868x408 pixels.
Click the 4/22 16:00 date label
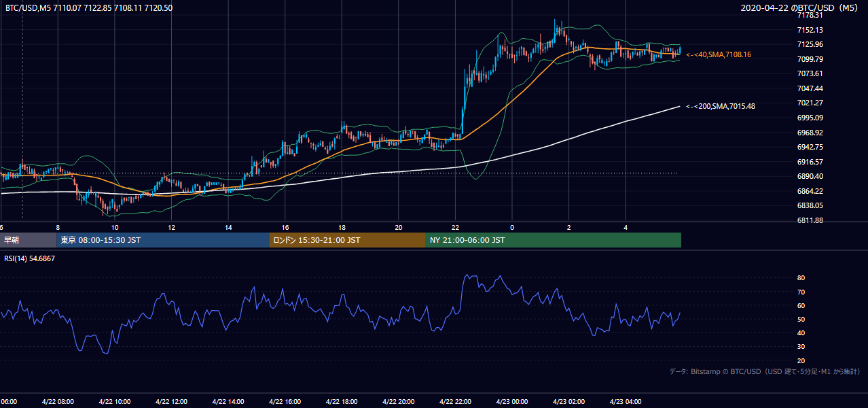tap(285, 402)
